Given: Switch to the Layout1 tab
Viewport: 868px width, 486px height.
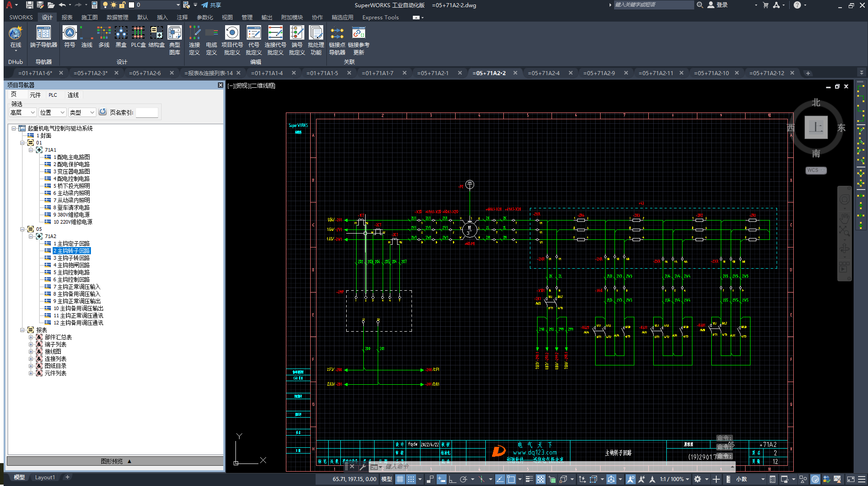Looking at the screenshot, I should point(45,477).
